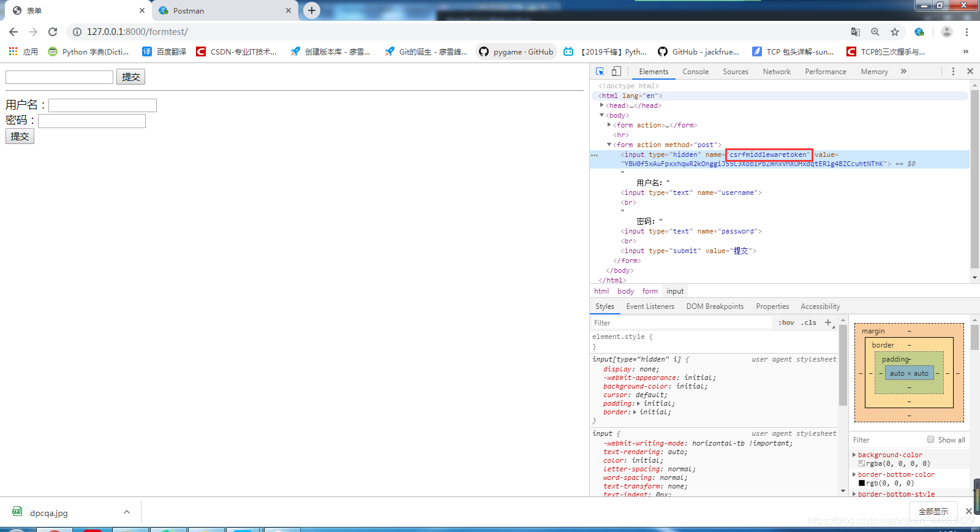Toggle :hov element state panel

pyautogui.click(x=786, y=322)
